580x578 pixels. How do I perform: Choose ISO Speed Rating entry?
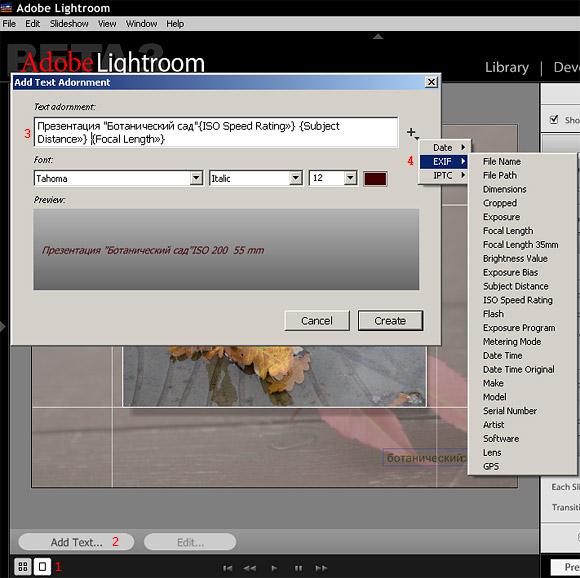pyautogui.click(x=517, y=300)
